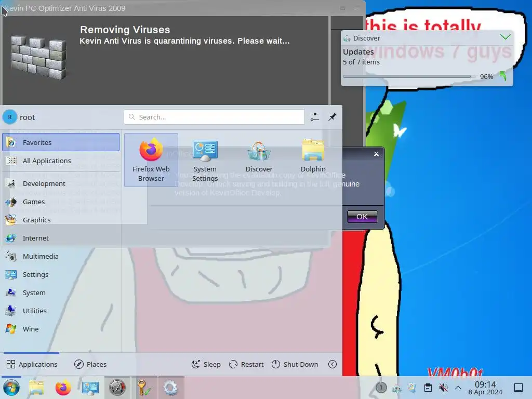The image size is (532, 399).
Task: Unmute audio via the tray volume icon
Action: click(443, 388)
